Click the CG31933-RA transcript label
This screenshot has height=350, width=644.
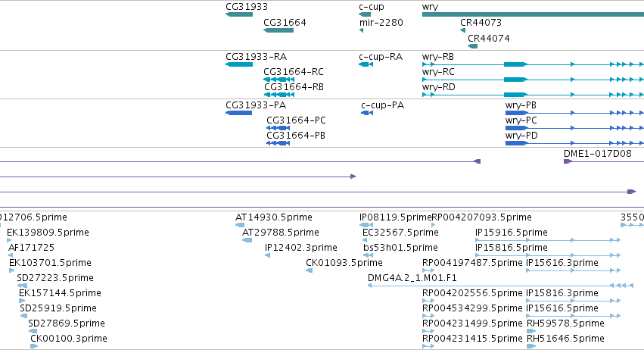coord(257,57)
